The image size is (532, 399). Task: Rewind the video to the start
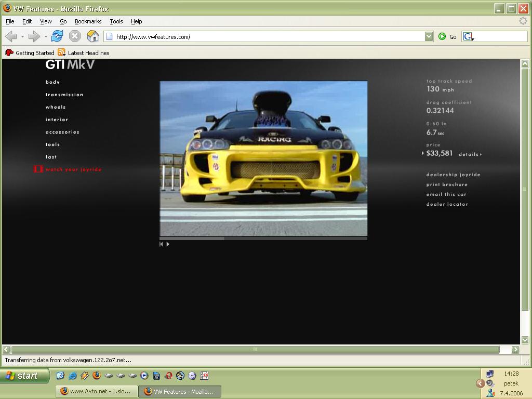[162, 244]
